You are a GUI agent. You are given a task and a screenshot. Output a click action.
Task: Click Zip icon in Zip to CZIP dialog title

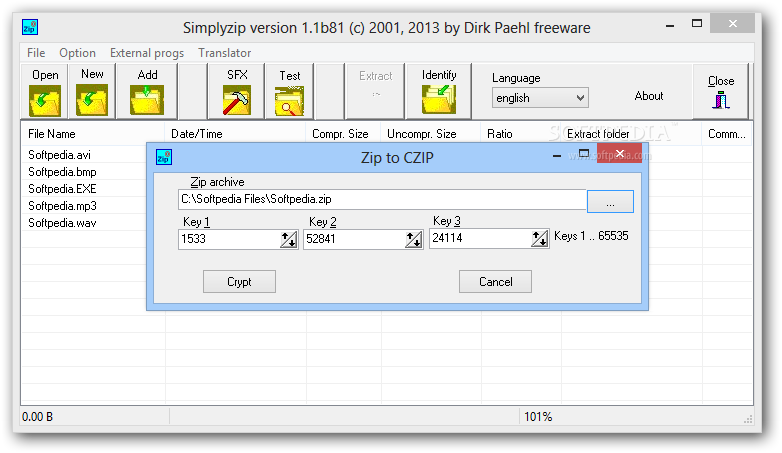pyautogui.click(x=164, y=157)
